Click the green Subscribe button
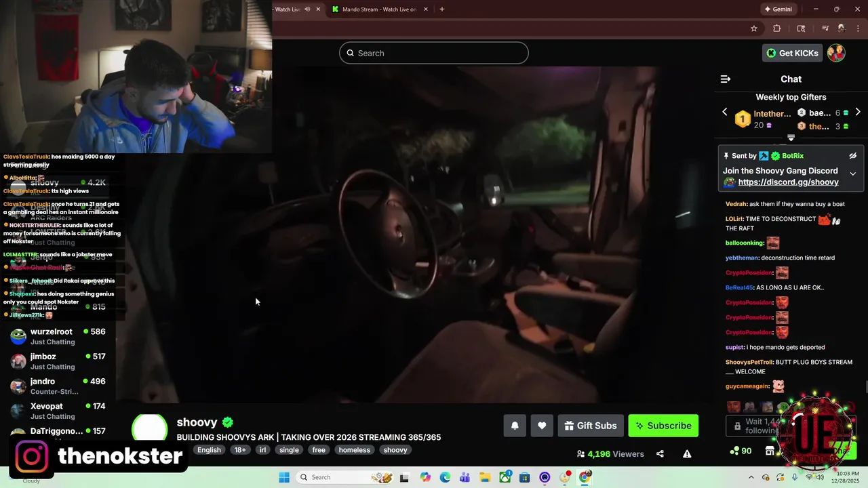 (663, 426)
